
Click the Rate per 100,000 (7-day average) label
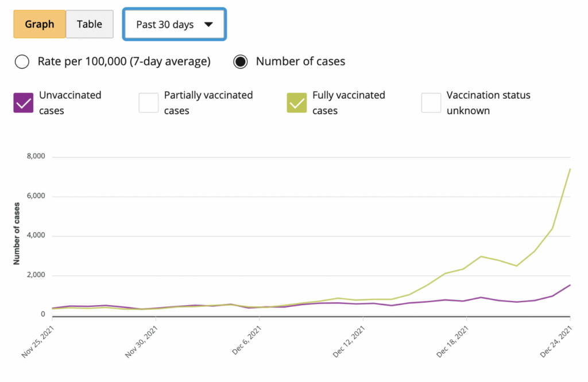(124, 61)
